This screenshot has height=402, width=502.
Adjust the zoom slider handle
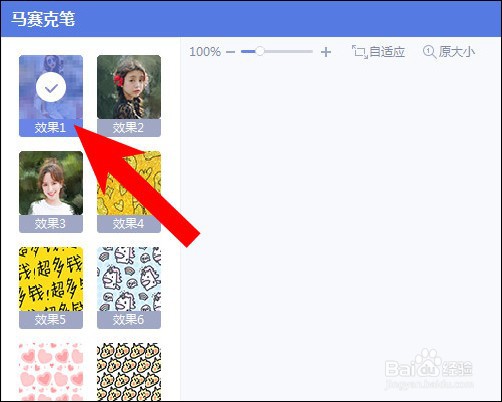tap(260, 51)
